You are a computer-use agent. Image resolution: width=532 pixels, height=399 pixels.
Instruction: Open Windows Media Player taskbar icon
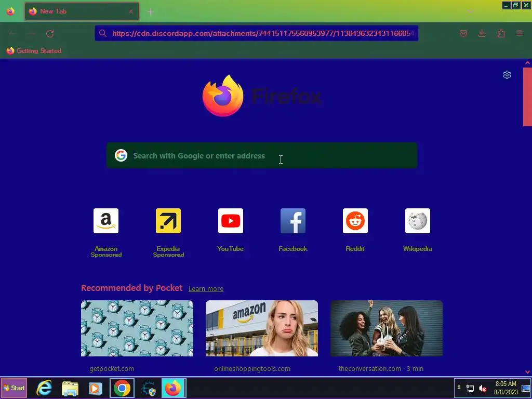click(x=96, y=388)
